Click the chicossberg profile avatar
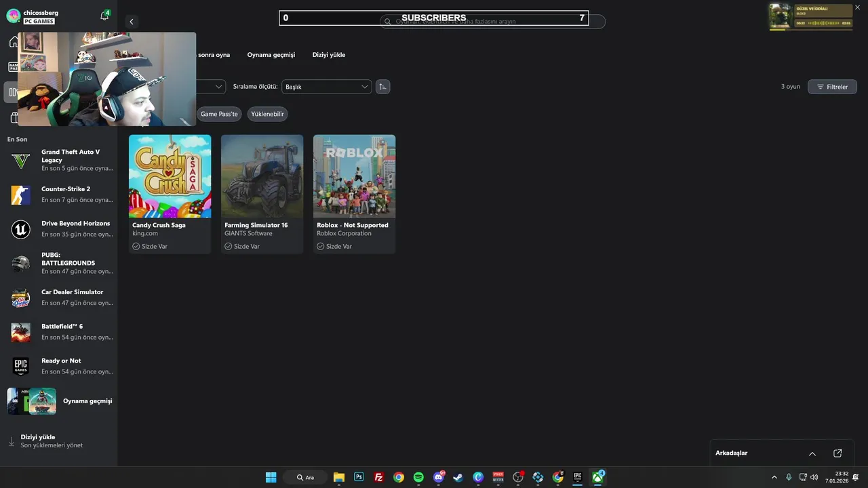The width and height of the screenshot is (868, 488). pos(13,16)
